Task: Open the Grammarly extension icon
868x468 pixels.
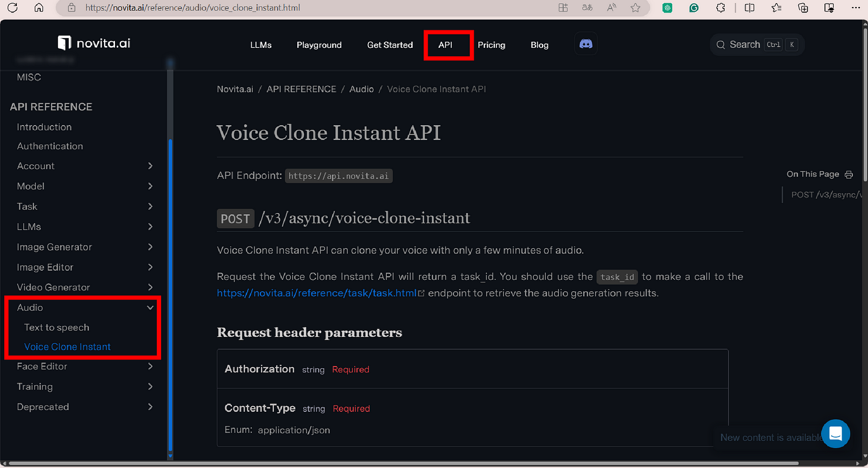Action: [694, 8]
